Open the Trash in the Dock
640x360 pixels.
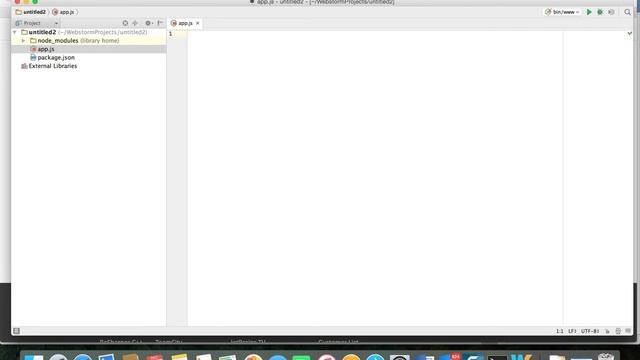606,357
